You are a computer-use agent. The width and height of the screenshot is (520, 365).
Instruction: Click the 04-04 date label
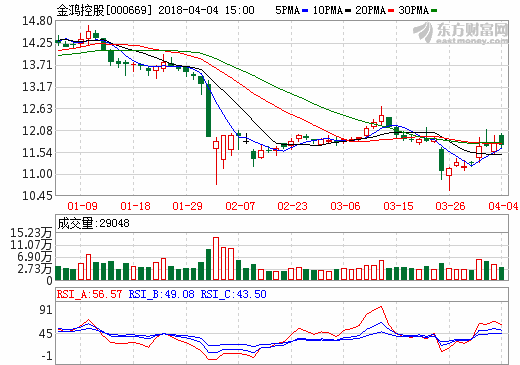(503, 206)
